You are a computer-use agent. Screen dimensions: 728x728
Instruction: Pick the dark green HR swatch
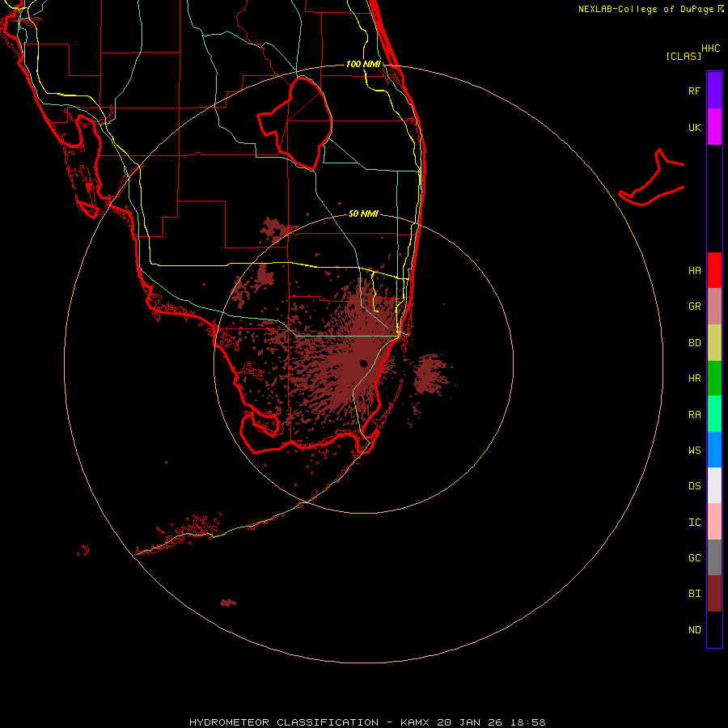714,379
